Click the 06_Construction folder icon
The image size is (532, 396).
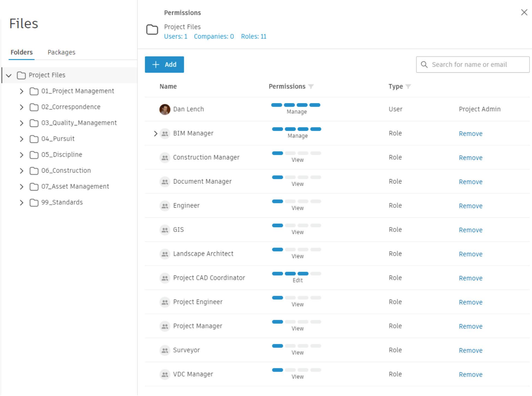click(34, 171)
